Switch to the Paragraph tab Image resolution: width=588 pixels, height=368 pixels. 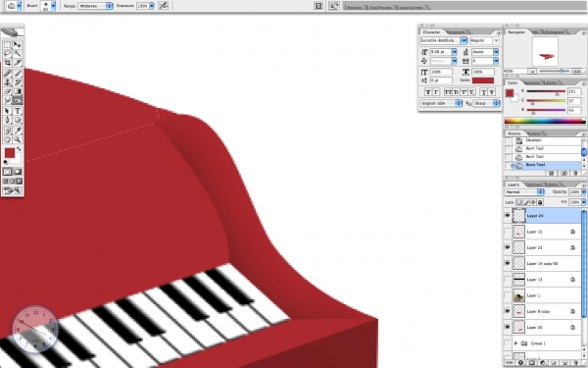[x=456, y=32]
